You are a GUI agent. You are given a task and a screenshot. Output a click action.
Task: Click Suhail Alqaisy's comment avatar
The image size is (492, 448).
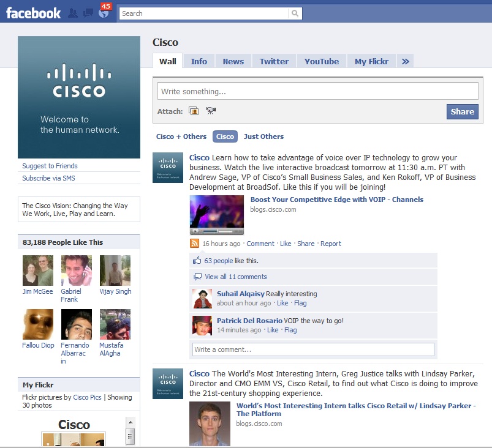[x=202, y=299]
